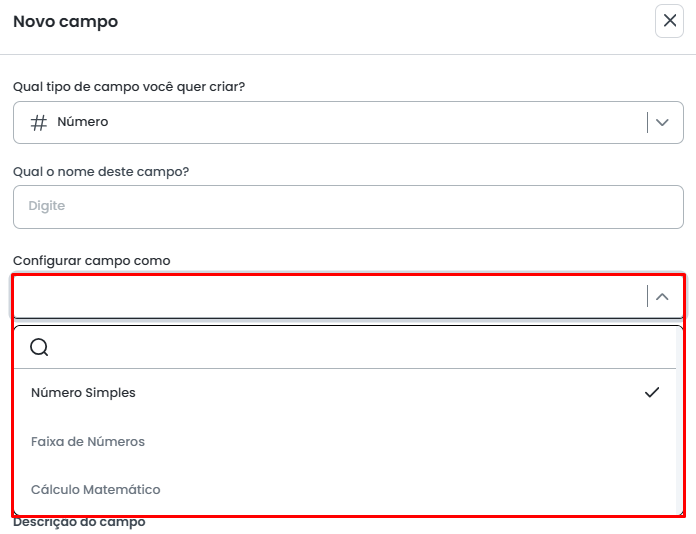
Task: Collapse the Configurar campo como chevron
Action: click(x=662, y=296)
